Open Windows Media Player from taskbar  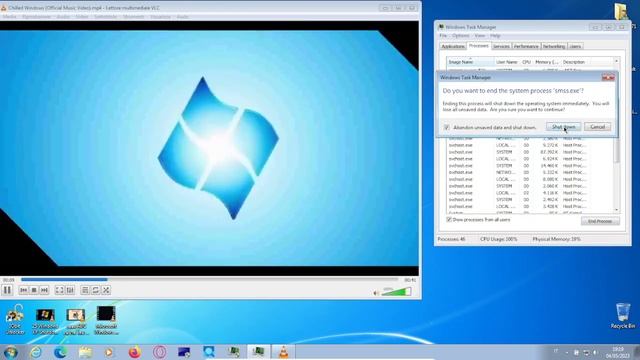click(109, 352)
